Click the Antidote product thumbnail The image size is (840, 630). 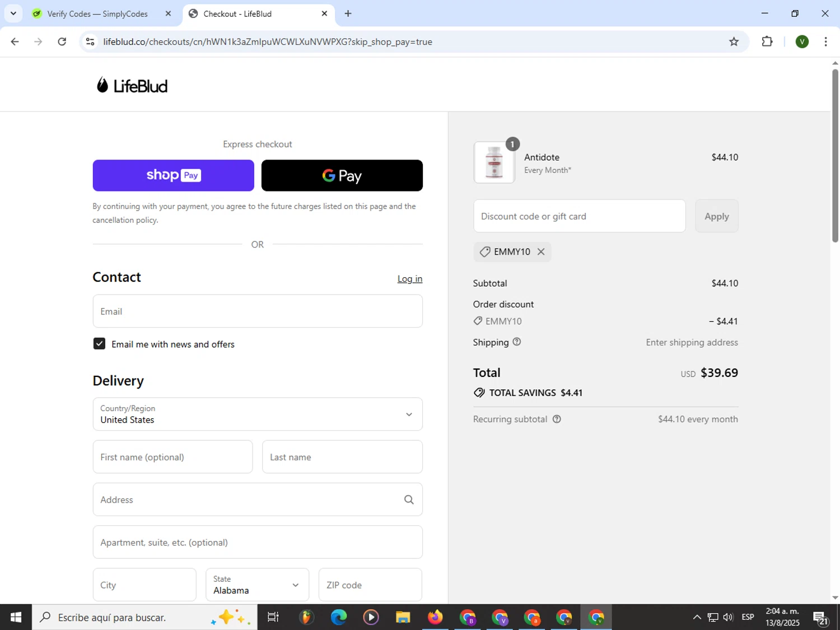(x=494, y=162)
